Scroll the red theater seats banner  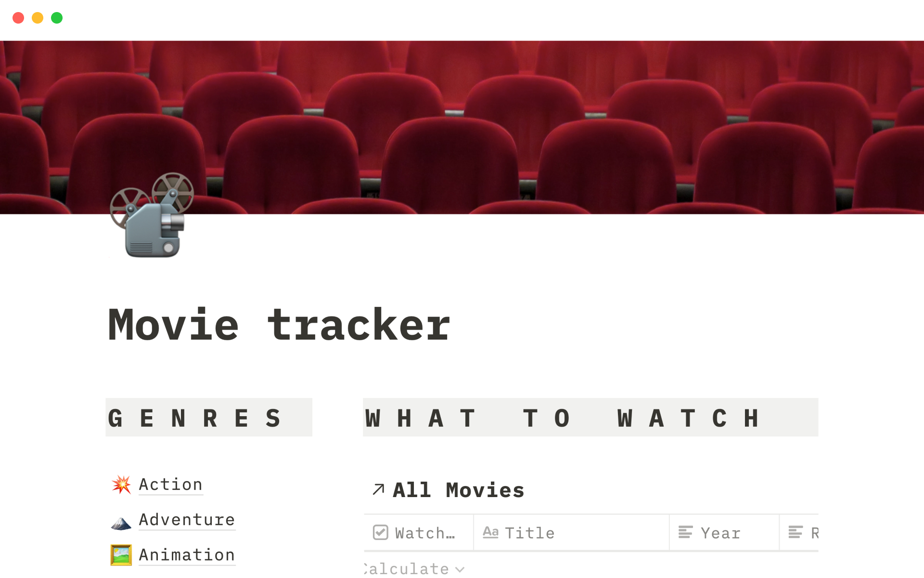coord(462,127)
